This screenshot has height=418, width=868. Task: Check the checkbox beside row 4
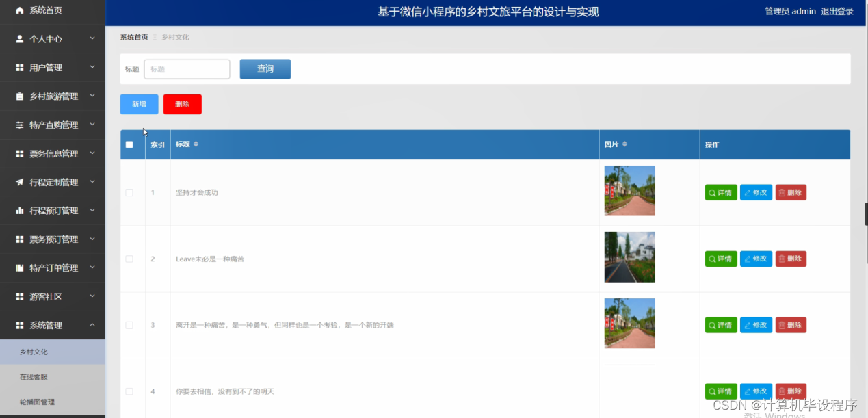pyautogui.click(x=129, y=391)
